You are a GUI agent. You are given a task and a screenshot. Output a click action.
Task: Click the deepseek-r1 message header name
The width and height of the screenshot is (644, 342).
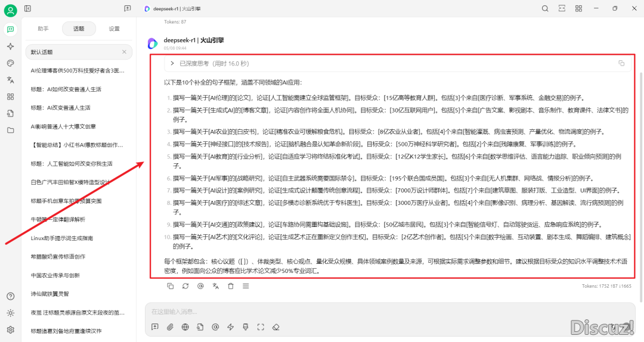193,41
